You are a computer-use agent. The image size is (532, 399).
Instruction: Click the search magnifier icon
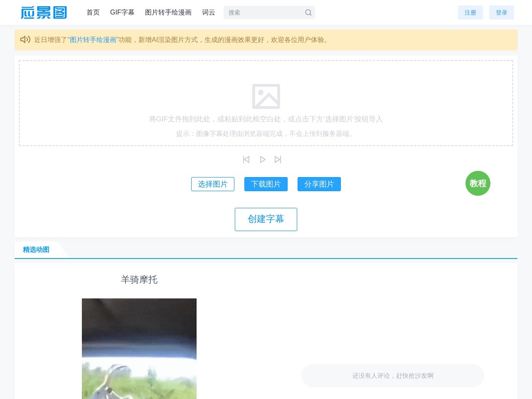coord(308,12)
